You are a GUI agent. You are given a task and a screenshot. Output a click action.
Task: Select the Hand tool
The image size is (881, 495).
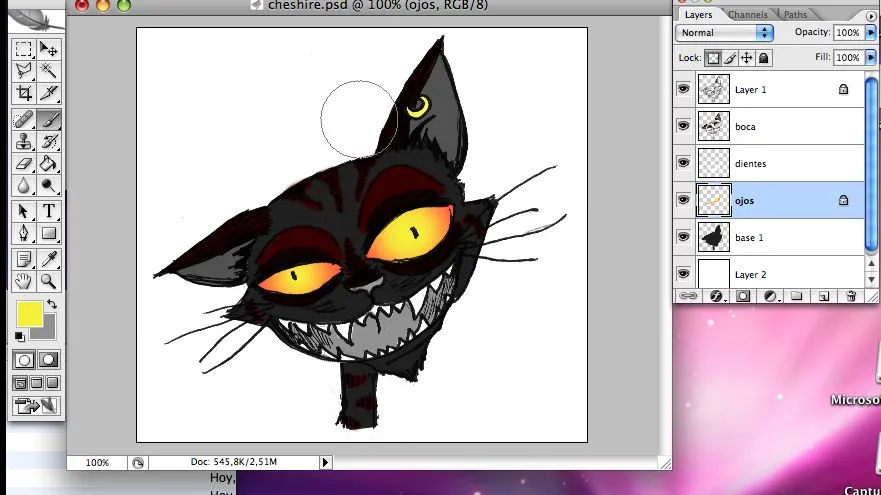tap(24, 281)
